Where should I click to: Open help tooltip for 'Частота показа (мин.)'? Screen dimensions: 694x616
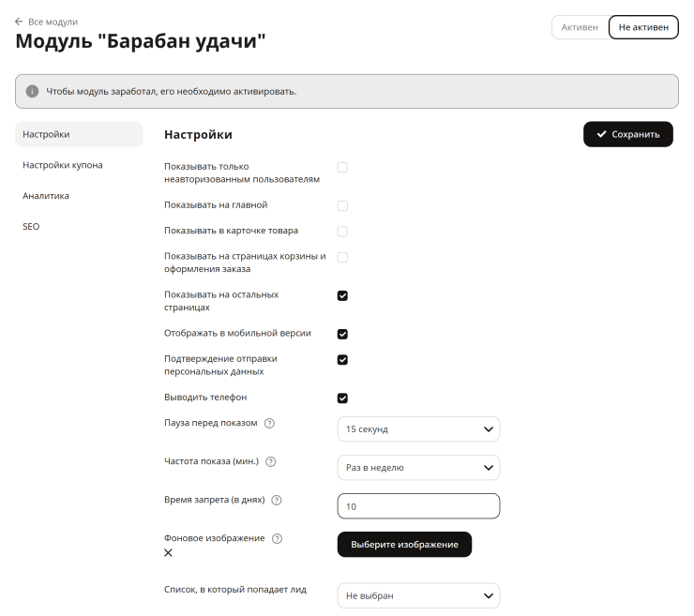point(270,461)
